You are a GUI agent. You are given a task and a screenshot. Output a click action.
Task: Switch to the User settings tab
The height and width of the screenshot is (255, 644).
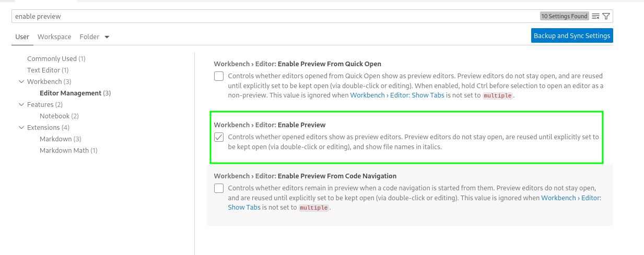pyautogui.click(x=22, y=37)
